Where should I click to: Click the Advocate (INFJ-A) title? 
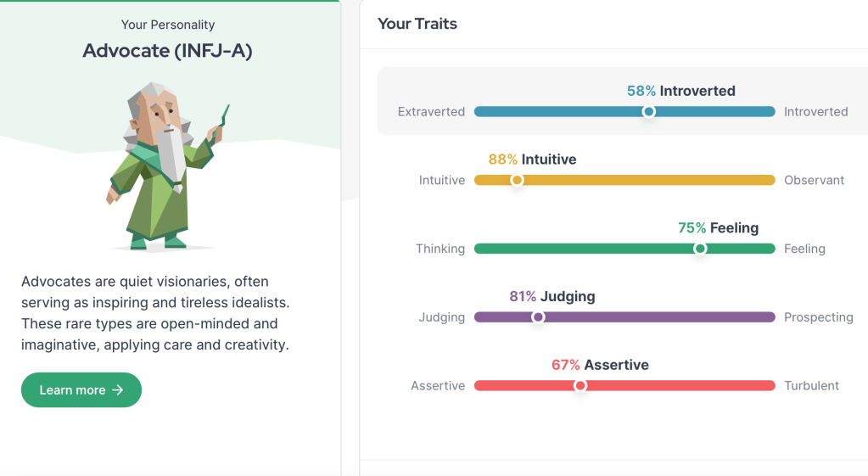click(x=167, y=51)
